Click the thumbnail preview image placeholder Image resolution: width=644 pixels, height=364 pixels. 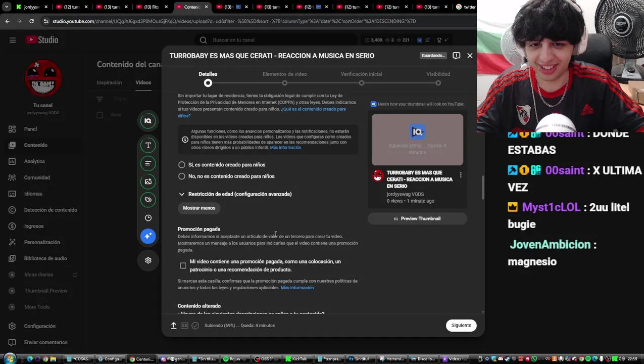pyautogui.click(x=417, y=140)
